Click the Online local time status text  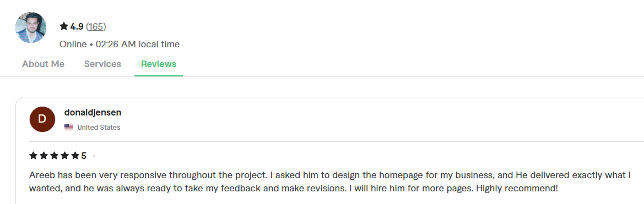point(120,44)
